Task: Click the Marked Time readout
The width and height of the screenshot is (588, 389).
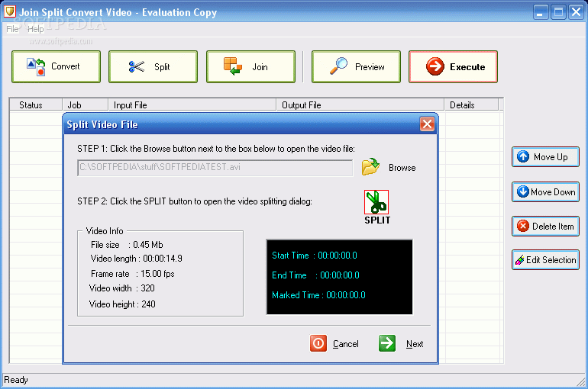Action: [318, 295]
